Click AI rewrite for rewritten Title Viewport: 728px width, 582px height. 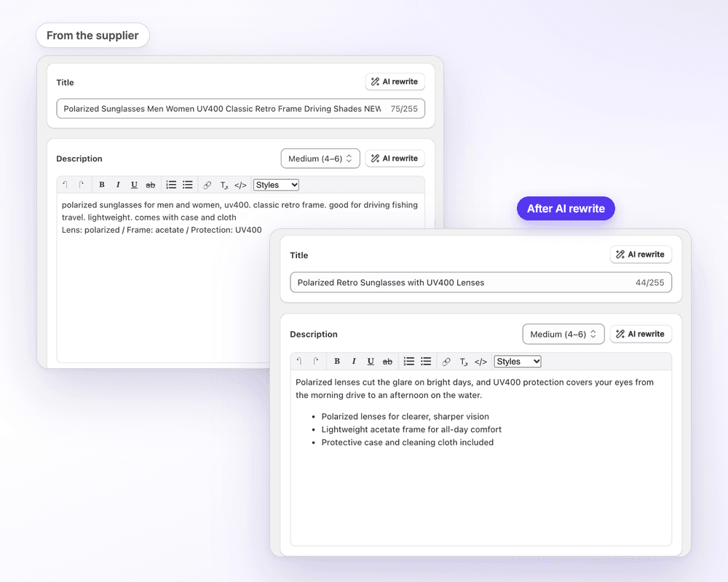tap(641, 255)
